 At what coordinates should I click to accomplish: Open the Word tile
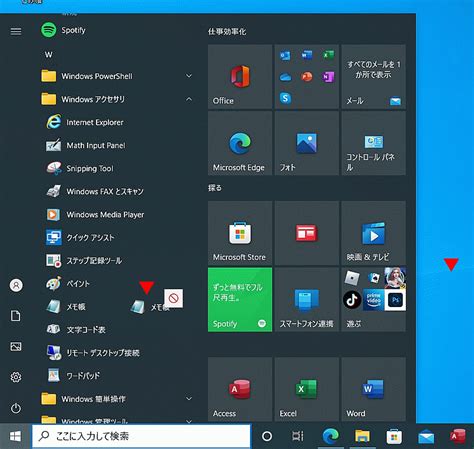pos(373,389)
